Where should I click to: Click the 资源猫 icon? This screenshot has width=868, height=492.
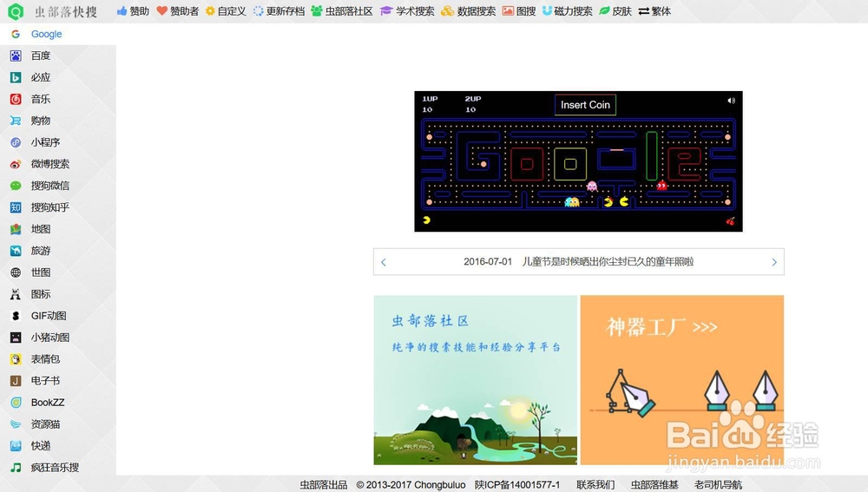tap(16, 424)
